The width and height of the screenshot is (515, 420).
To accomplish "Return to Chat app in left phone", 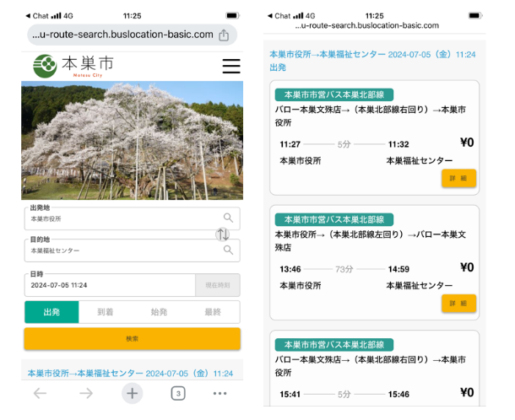I will (x=37, y=16).
